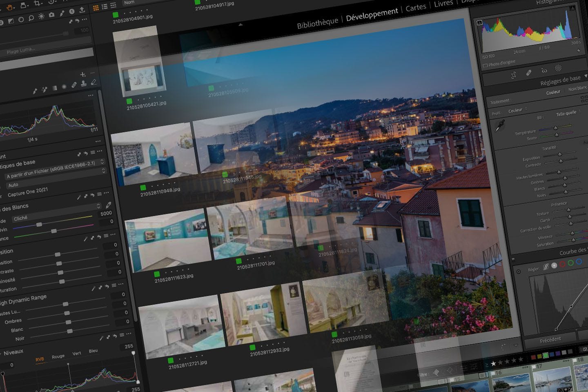
Task: Select the Erase Mask eraser tool
Action: [94, 82]
